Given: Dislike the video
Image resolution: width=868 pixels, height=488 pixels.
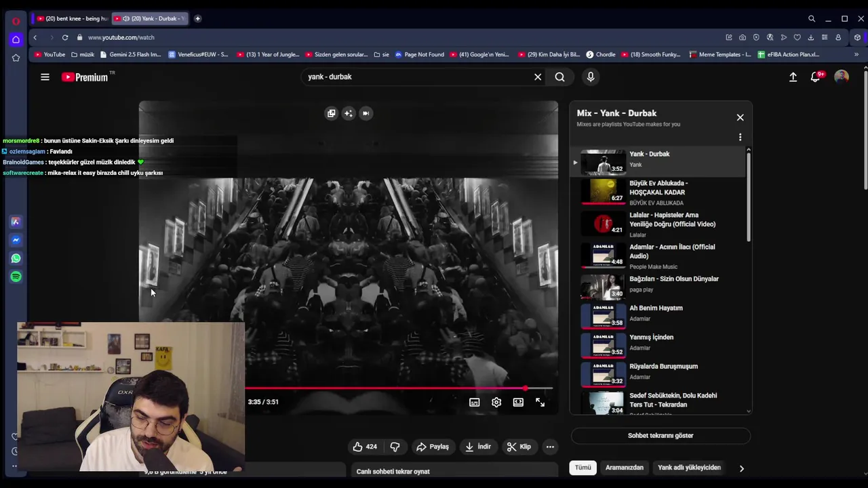Looking at the screenshot, I should click(x=395, y=447).
